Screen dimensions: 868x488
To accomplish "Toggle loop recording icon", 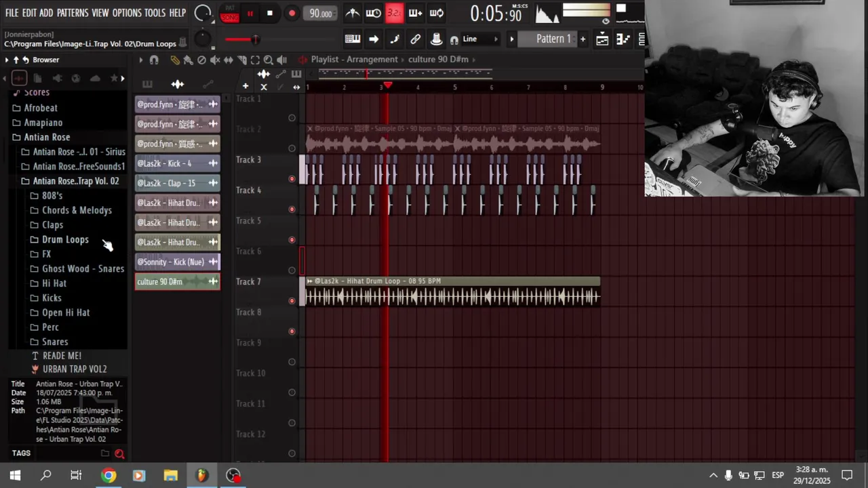I will tap(437, 13).
